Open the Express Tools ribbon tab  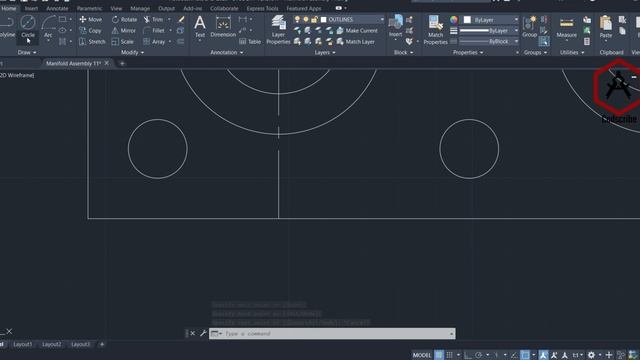pyautogui.click(x=262, y=8)
